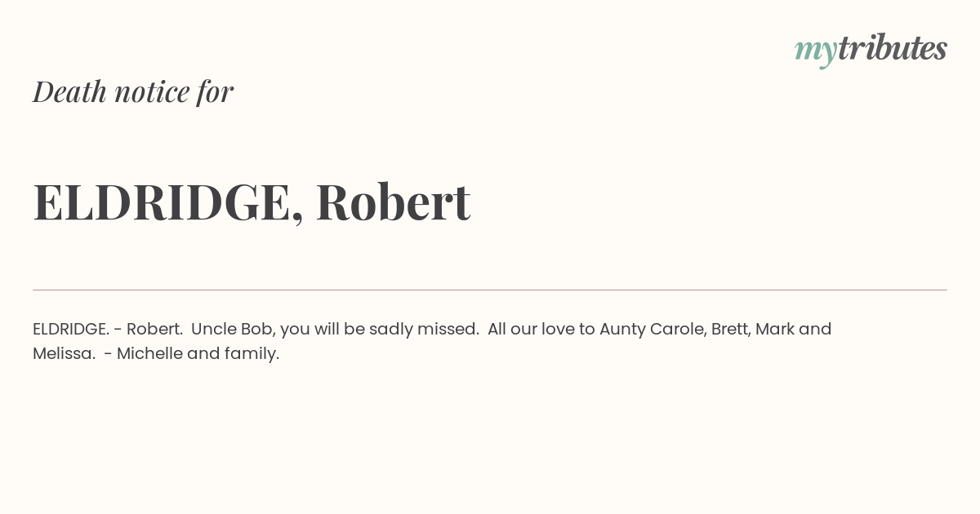Click "ELDRIDGE." at the start of the notice text

71,329
